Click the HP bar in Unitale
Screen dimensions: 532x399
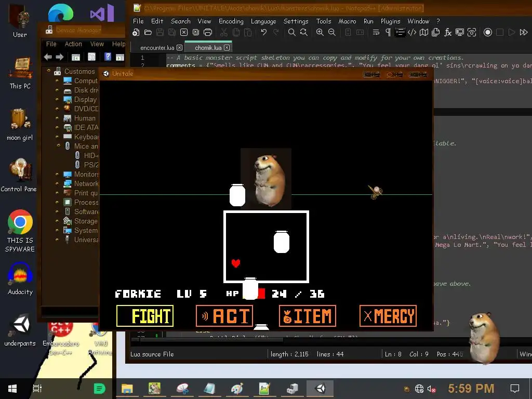[x=254, y=294]
